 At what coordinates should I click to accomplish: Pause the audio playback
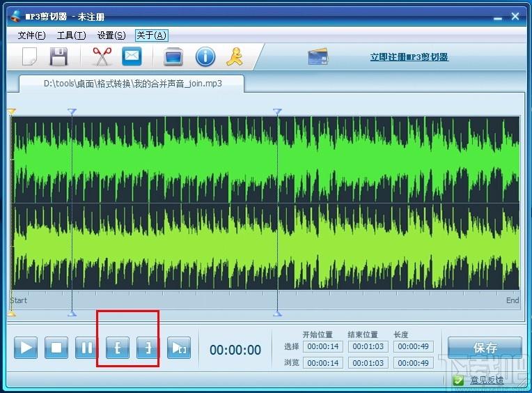pyautogui.click(x=87, y=348)
